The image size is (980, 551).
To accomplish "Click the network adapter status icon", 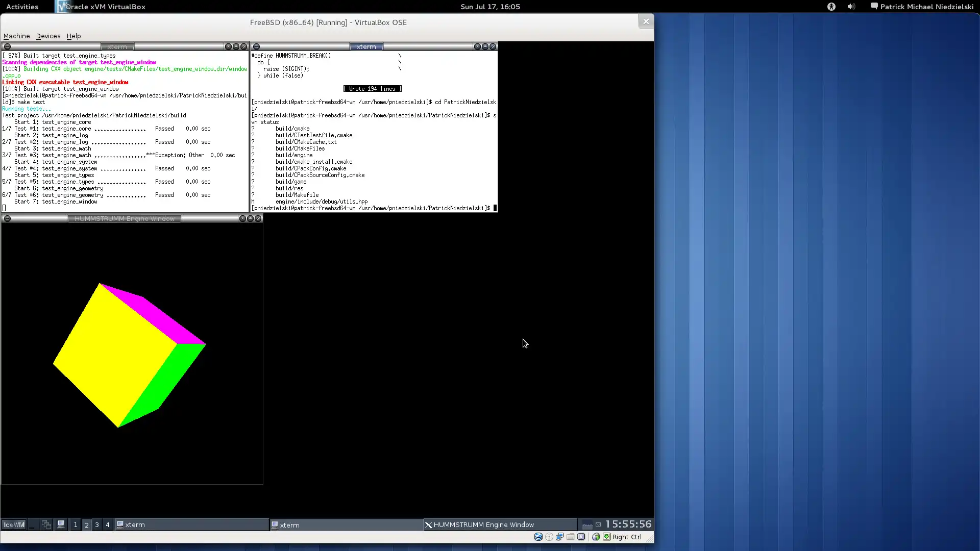I will pyautogui.click(x=560, y=537).
